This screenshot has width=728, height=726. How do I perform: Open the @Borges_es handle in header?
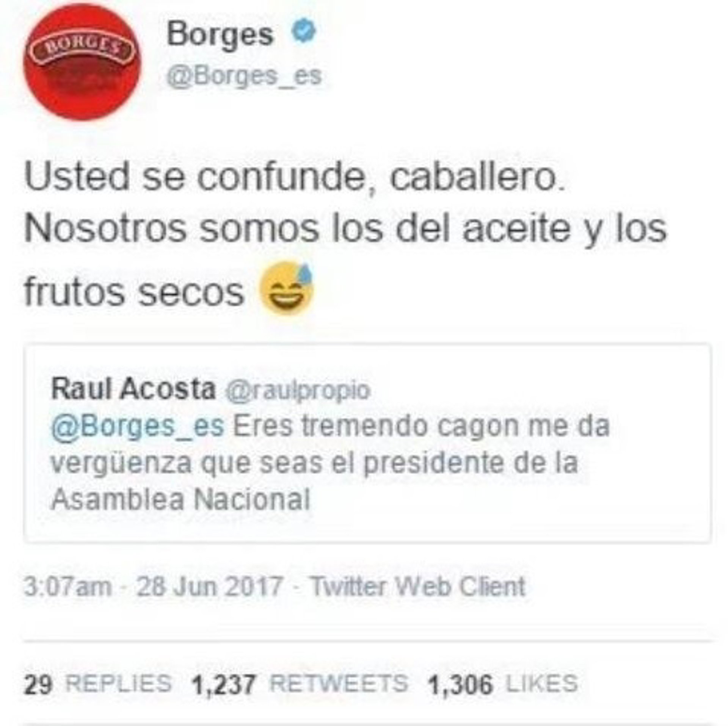pos(244,76)
